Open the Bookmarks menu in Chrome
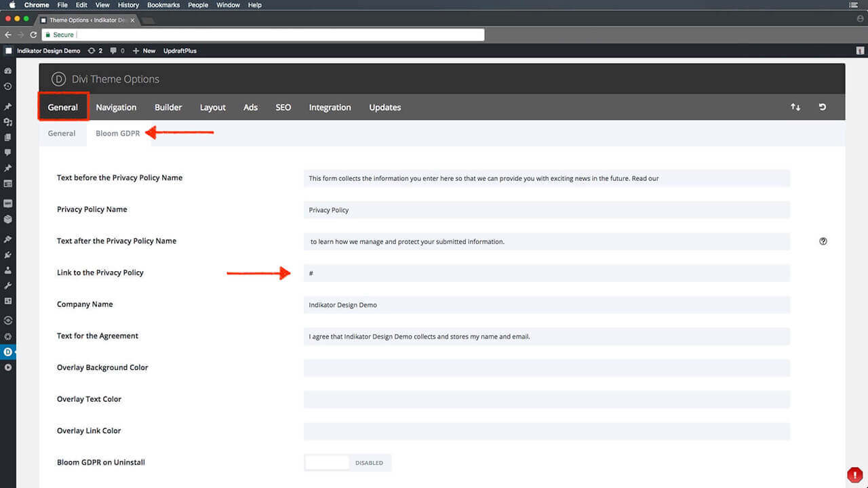 click(x=163, y=5)
